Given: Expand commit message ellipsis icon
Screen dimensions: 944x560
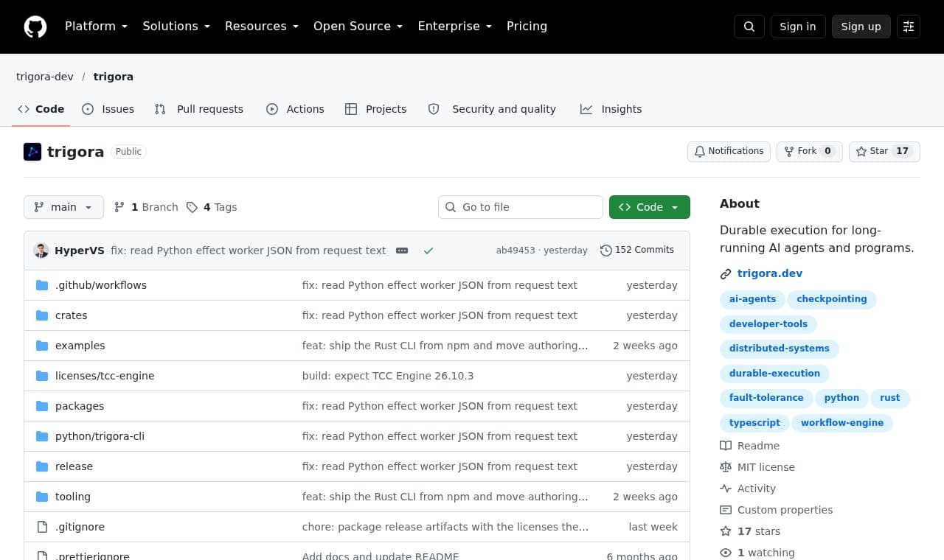Looking at the screenshot, I should pyautogui.click(x=402, y=251).
